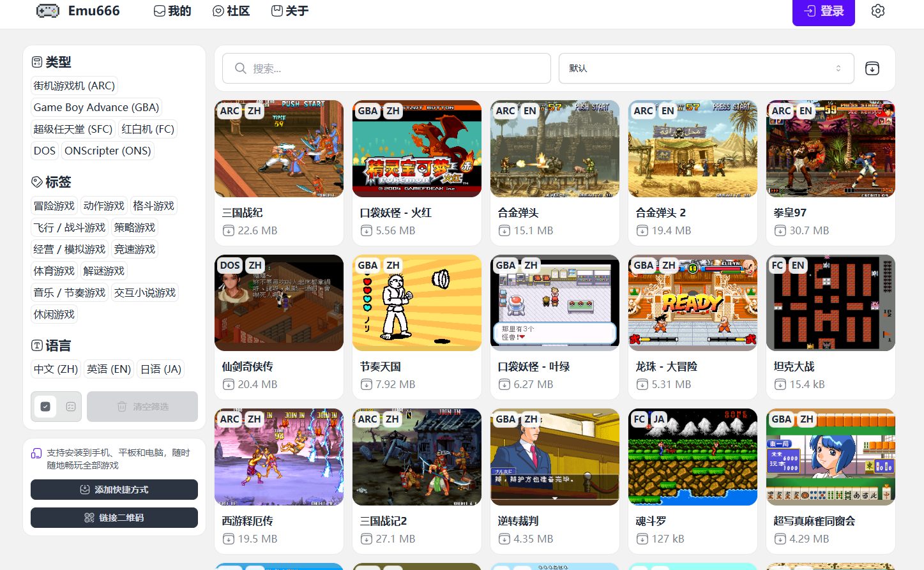Click the 搜索 search input field

coord(386,68)
